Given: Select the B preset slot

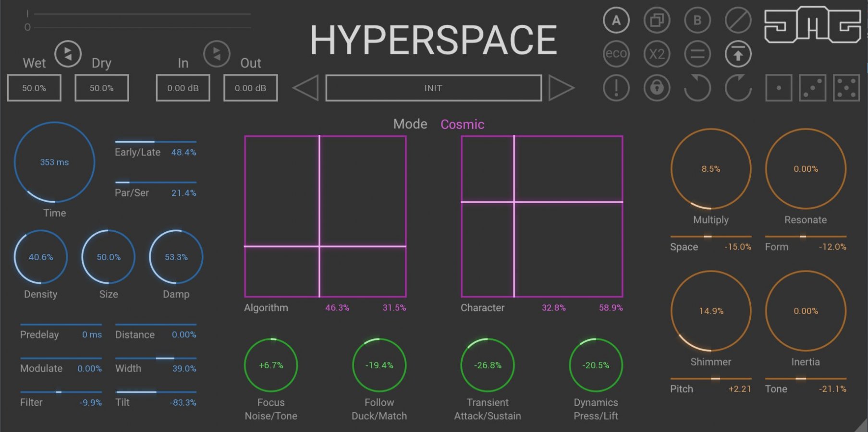Looking at the screenshot, I should tap(697, 20).
